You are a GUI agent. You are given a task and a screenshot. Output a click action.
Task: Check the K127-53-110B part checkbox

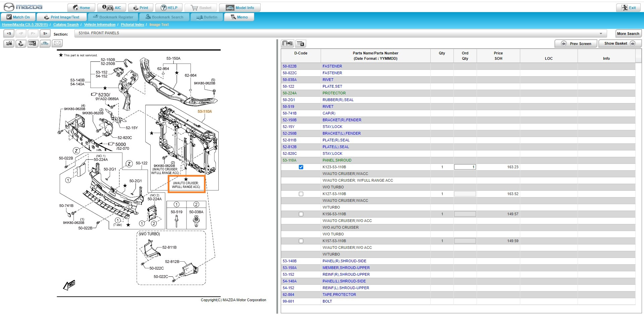[301, 194]
